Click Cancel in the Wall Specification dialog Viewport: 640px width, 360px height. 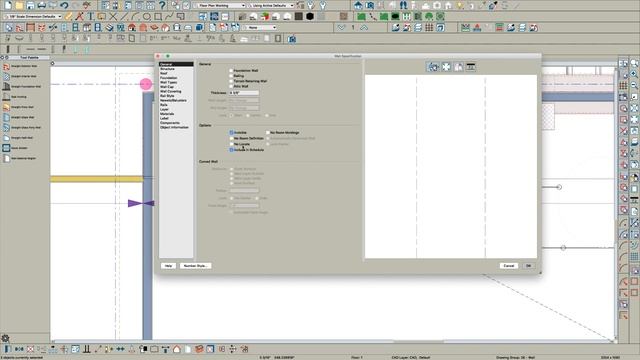tap(509, 266)
